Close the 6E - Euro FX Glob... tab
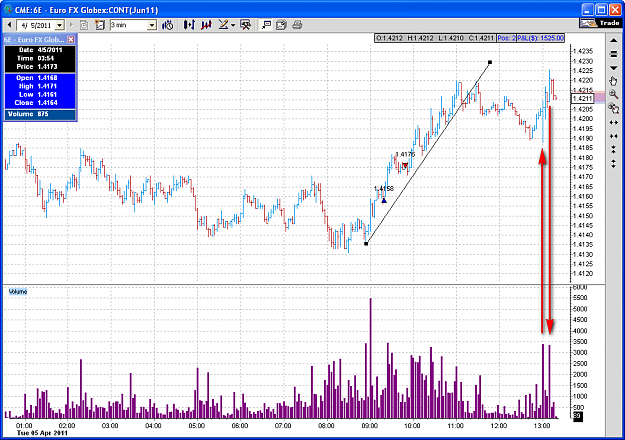 click(x=71, y=39)
